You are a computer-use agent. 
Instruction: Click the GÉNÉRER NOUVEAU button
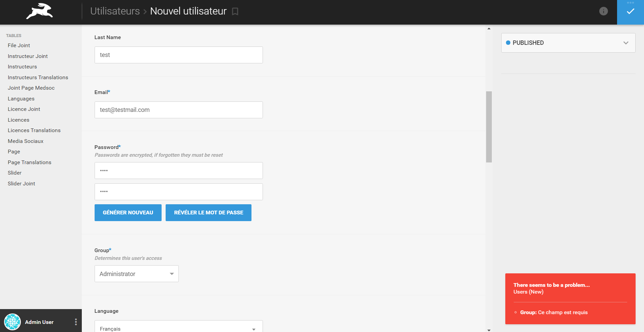[x=128, y=213]
